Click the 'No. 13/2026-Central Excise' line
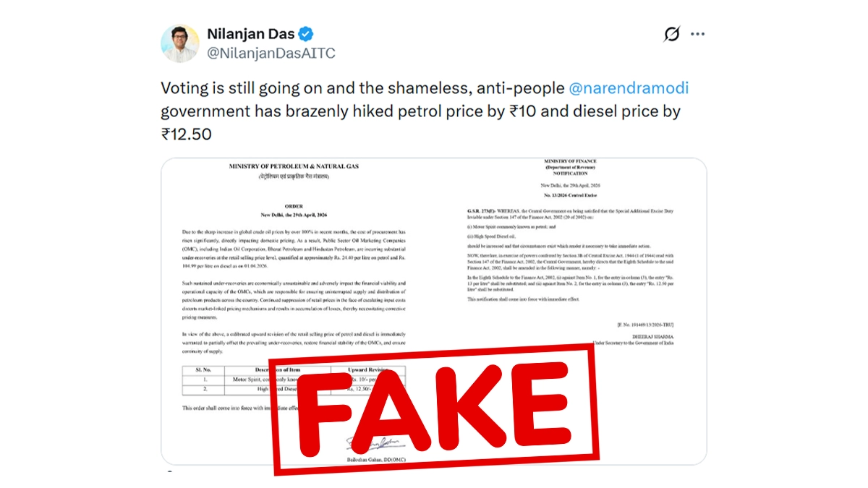The image size is (868, 488). click(x=571, y=196)
